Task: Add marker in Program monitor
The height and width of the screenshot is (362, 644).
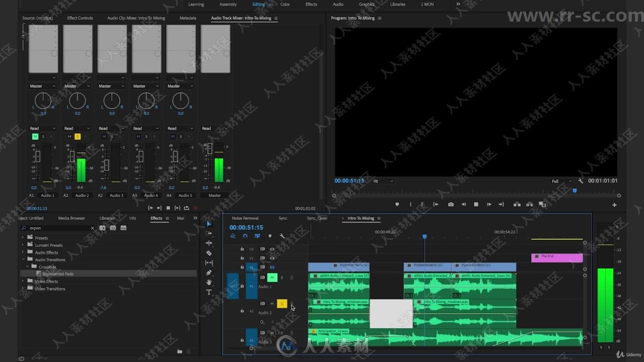Action: tap(397, 204)
